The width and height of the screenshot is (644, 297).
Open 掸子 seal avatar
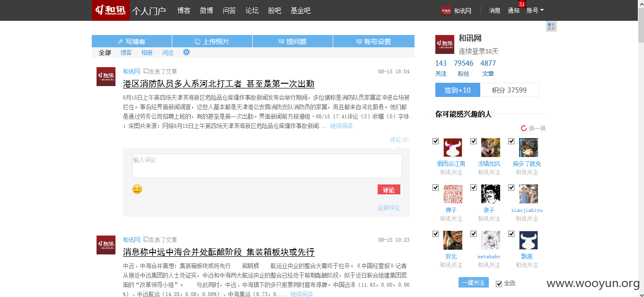tap(452, 194)
